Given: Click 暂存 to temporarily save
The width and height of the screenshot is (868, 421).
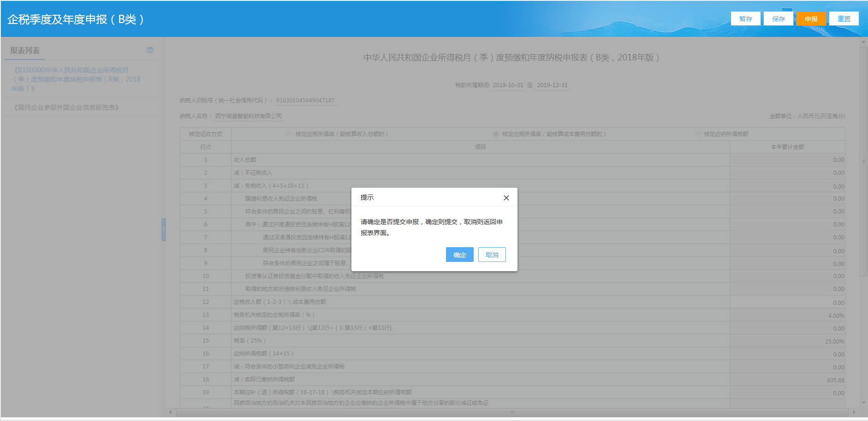Looking at the screenshot, I should (x=745, y=18).
